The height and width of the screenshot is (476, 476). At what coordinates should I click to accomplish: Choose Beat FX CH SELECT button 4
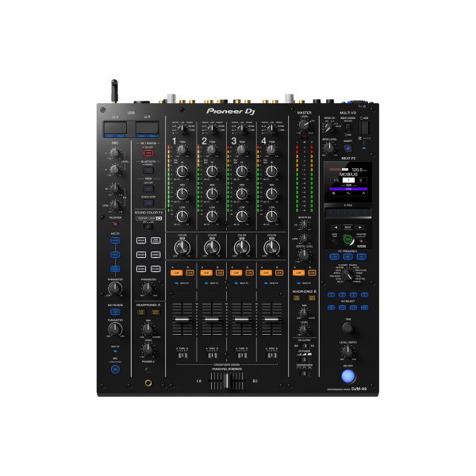tap(365, 295)
